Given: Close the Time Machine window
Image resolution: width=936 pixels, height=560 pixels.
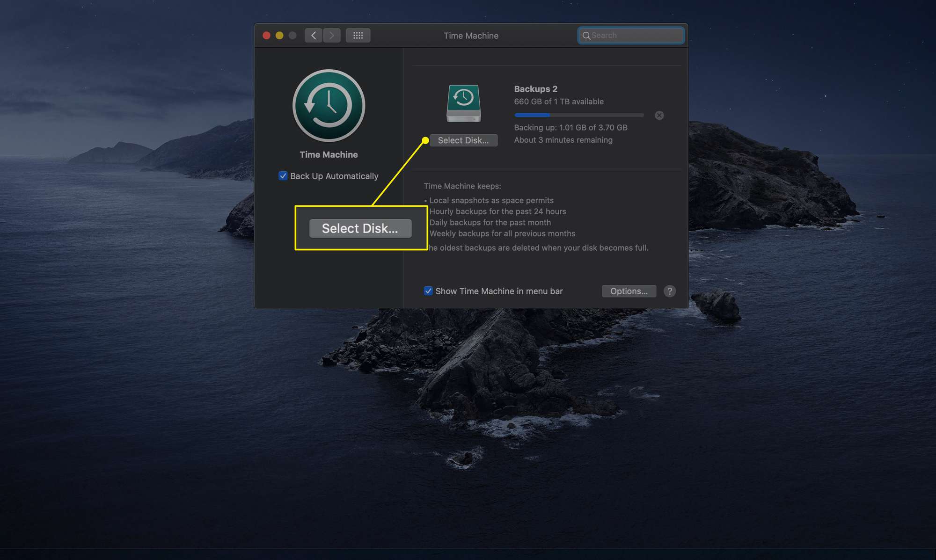Looking at the screenshot, I should (x=266, y=36).
